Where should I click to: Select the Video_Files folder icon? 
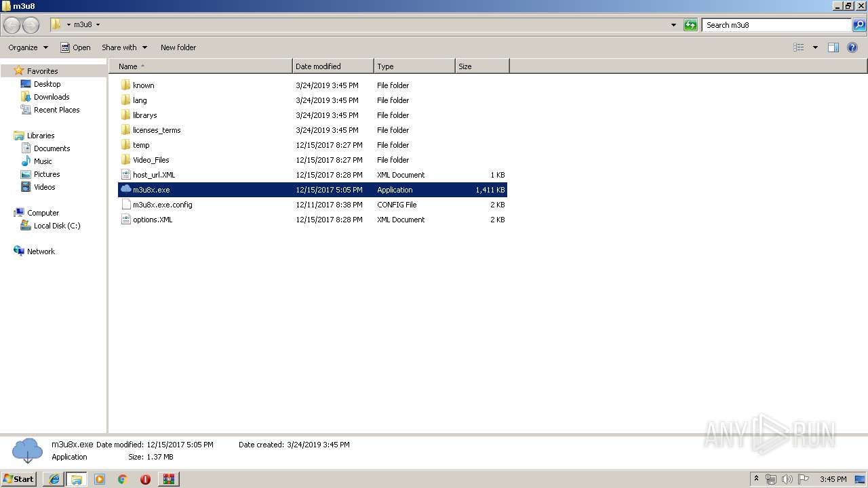pos(125,160)
